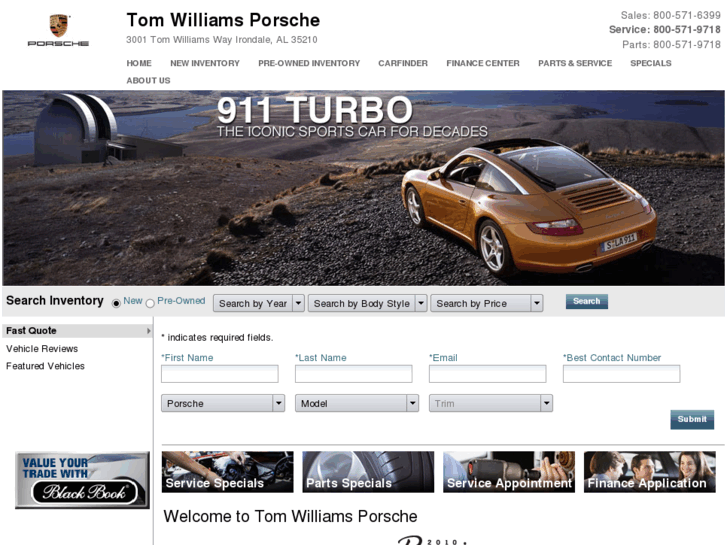Image resolution: width=727 pixels, height=545 pixels.
Task: Click the Best Contact Number field
Action: 622,374
